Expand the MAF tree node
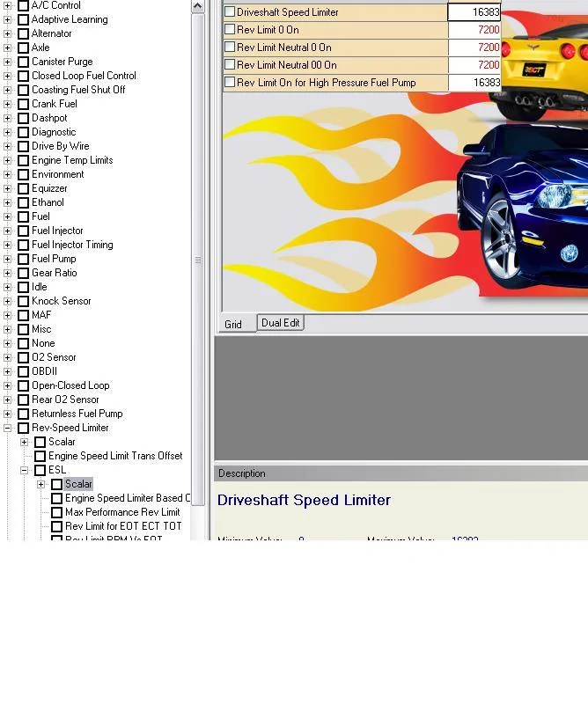Screen dimensions: 588x704 pos(7,315)
